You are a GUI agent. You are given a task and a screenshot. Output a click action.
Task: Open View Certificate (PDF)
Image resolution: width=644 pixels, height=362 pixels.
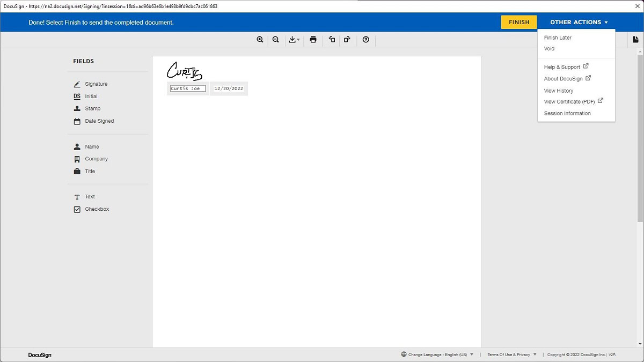(x=569, y=101)
